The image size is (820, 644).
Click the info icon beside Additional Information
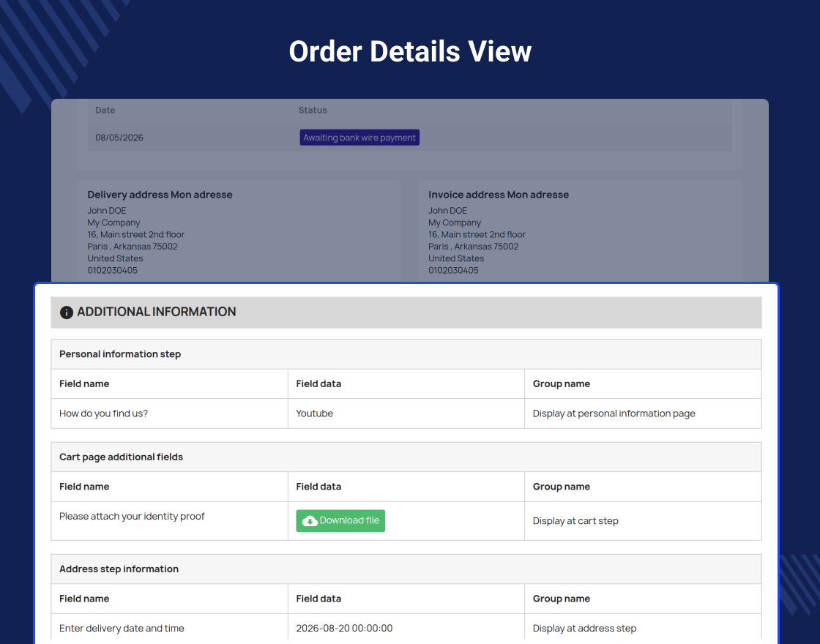(67, 312)
